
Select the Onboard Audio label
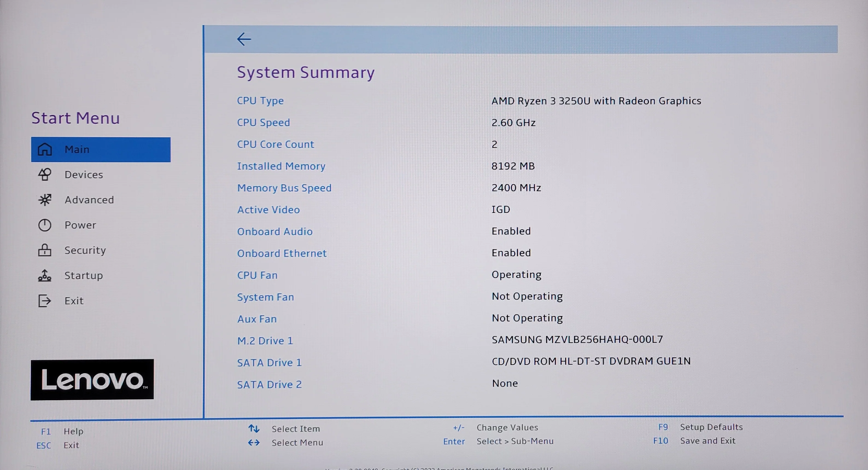[275, 232]
